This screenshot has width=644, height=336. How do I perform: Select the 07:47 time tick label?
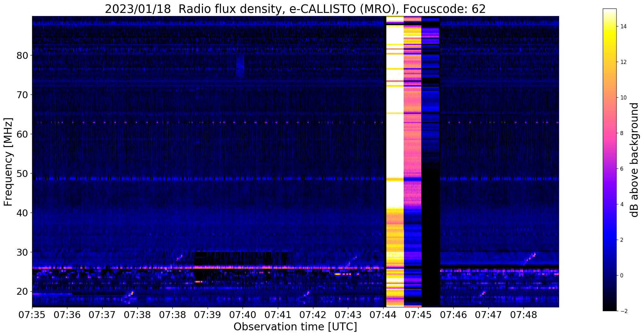(488, 315)
